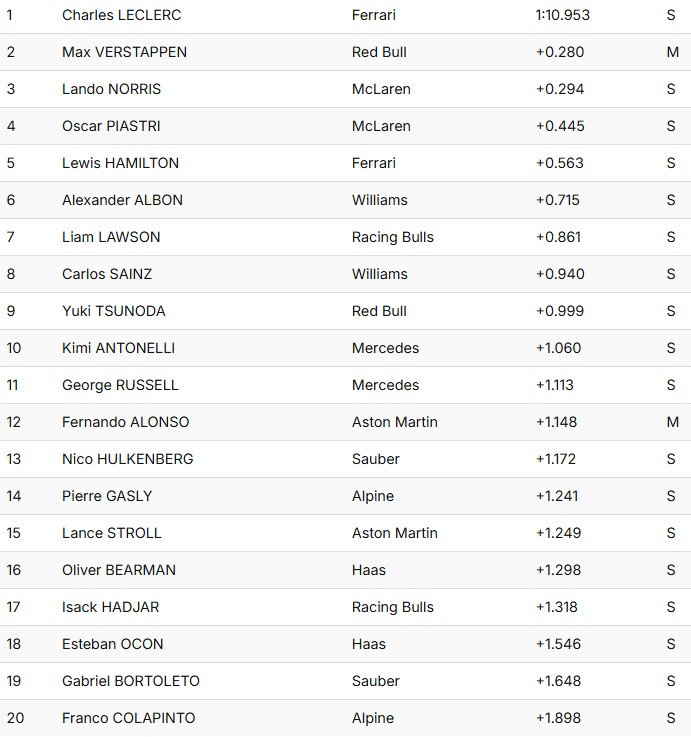Click Esteban OCON's gap +1.546

[560, 644]
